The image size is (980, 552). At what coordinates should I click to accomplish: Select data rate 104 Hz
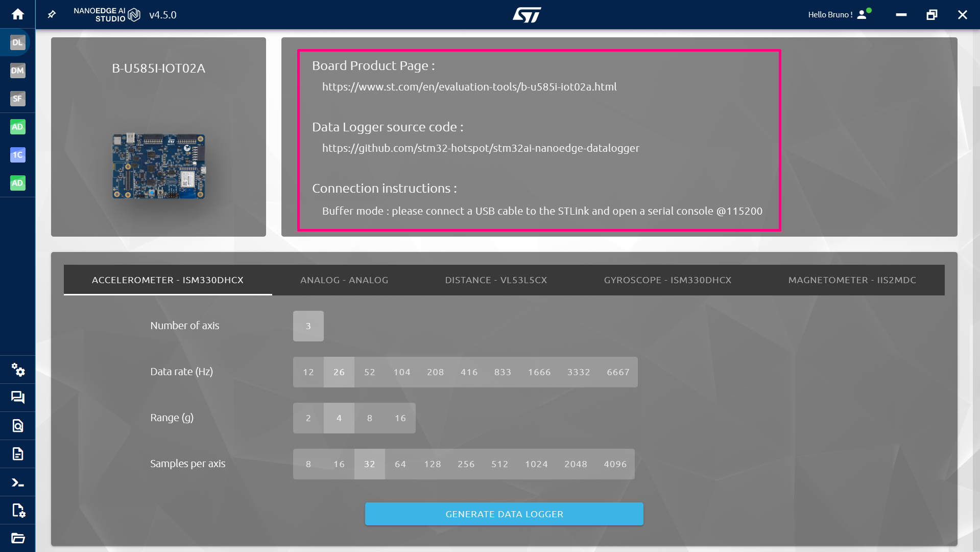(x=401, y=372)
